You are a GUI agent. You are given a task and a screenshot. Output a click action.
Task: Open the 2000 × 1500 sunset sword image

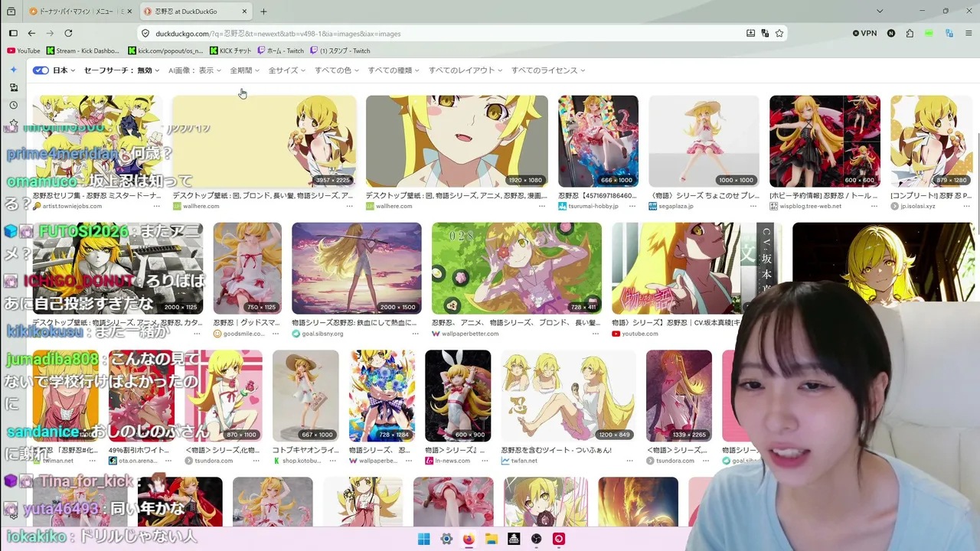click(357, 269)
